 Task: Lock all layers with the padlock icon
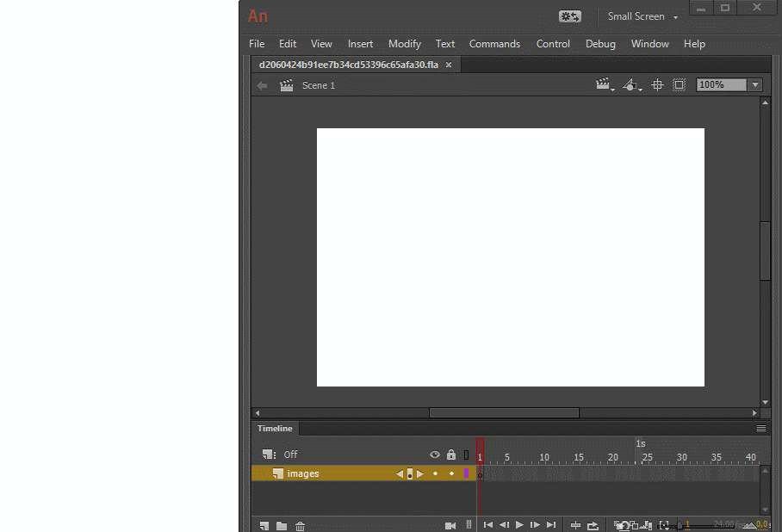pos(450,455)
